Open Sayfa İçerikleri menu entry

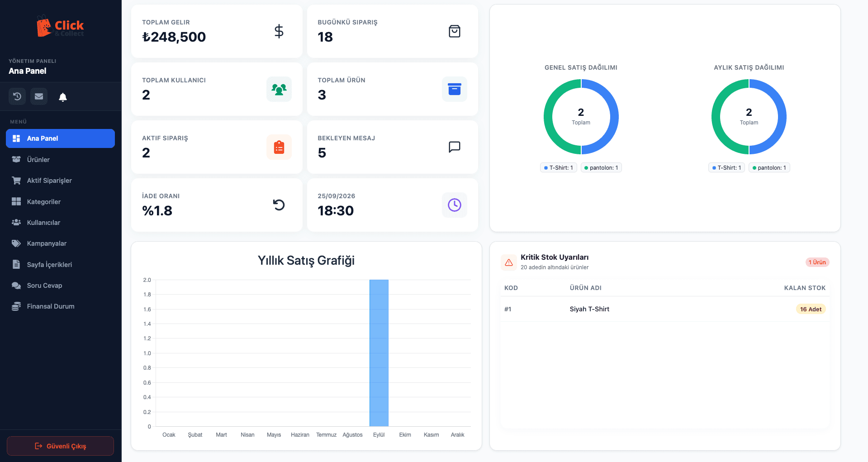[x=60, y=264]
